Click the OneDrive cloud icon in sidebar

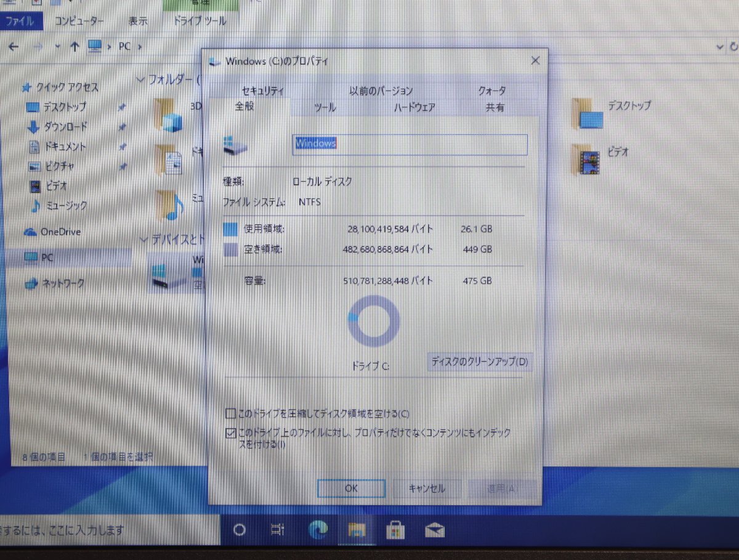[x=30, y=232]
